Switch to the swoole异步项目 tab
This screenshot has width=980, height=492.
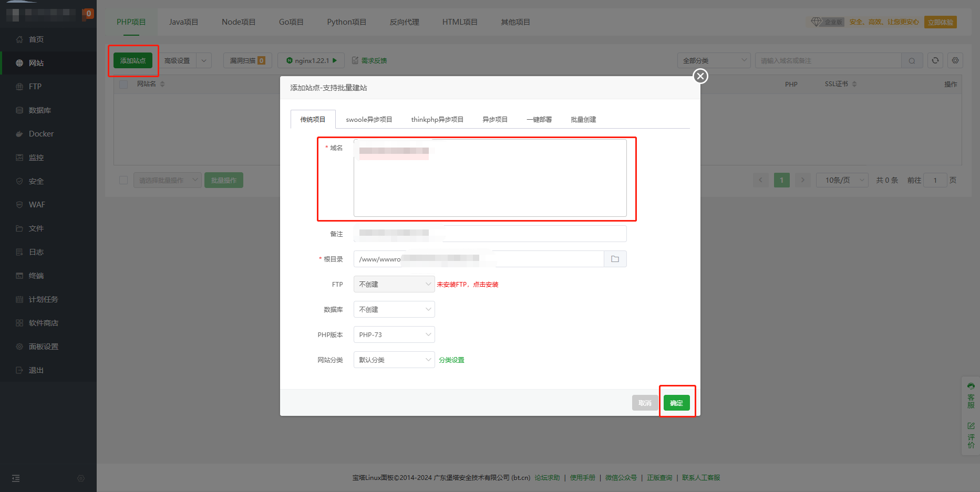[x=369, y=120]
